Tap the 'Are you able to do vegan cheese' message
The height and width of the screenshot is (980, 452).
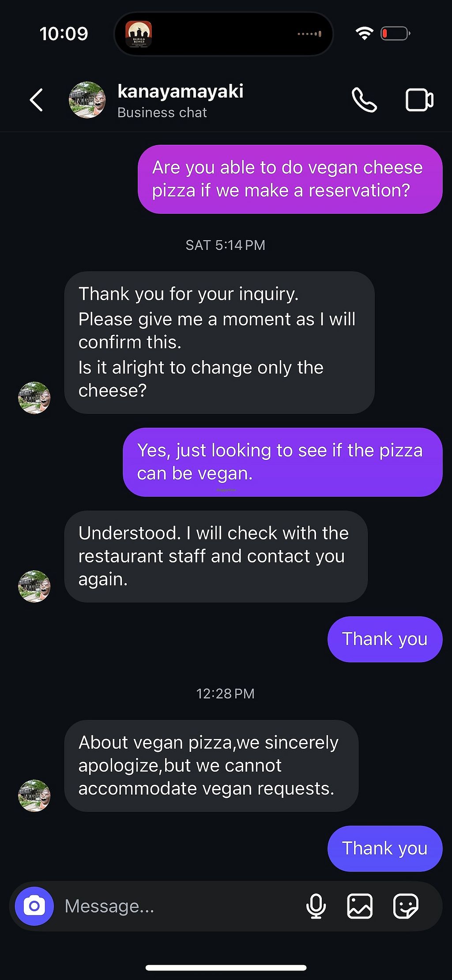(x=290, y=179)
